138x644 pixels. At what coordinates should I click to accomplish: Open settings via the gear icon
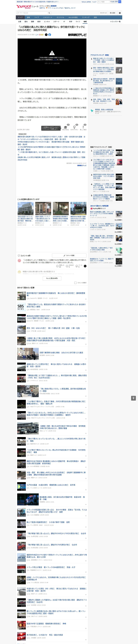(x=120, y=13)
